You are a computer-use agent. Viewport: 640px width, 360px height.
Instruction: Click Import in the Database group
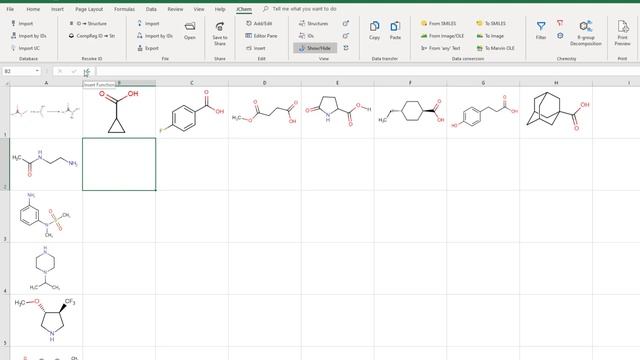22,24
